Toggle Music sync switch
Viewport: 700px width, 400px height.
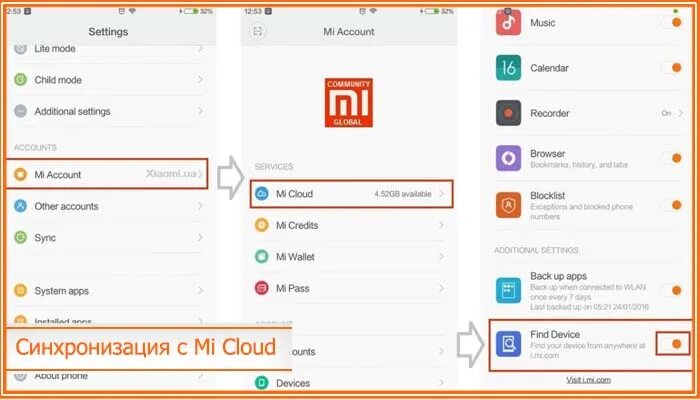coord(672,22)
